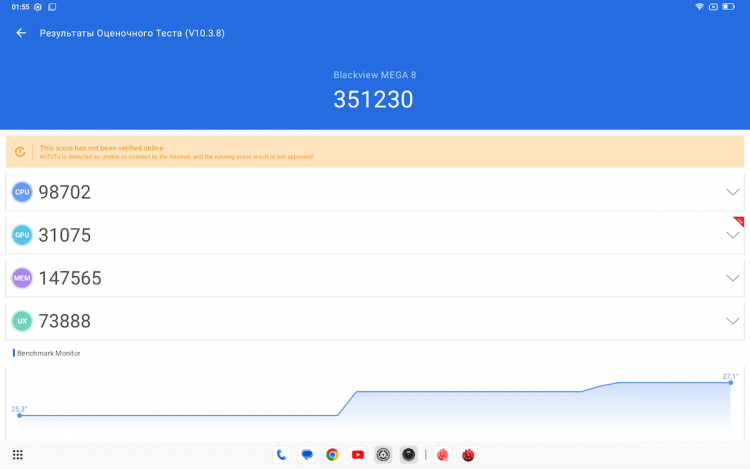Tap the CPU score value 98702

[x=65, y=192]
